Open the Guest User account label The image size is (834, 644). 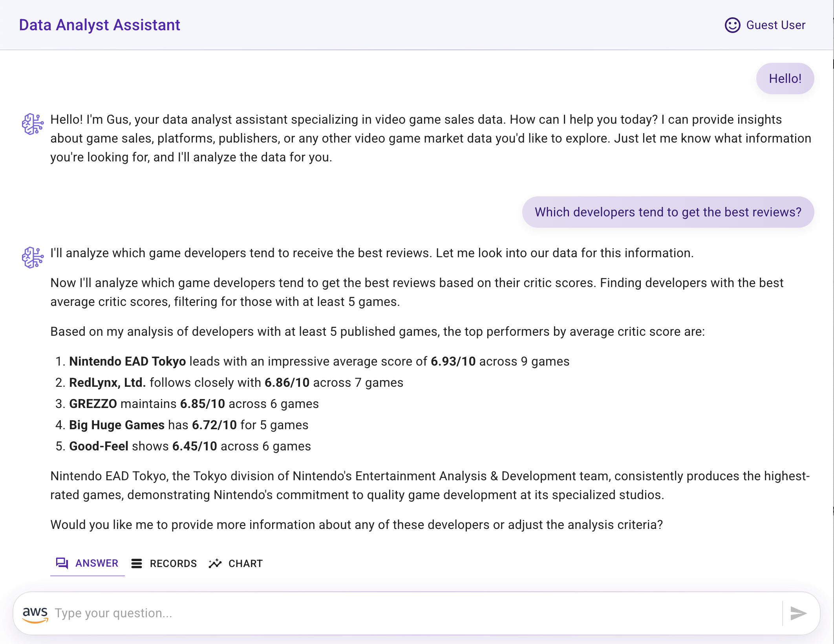coord(775,25)
